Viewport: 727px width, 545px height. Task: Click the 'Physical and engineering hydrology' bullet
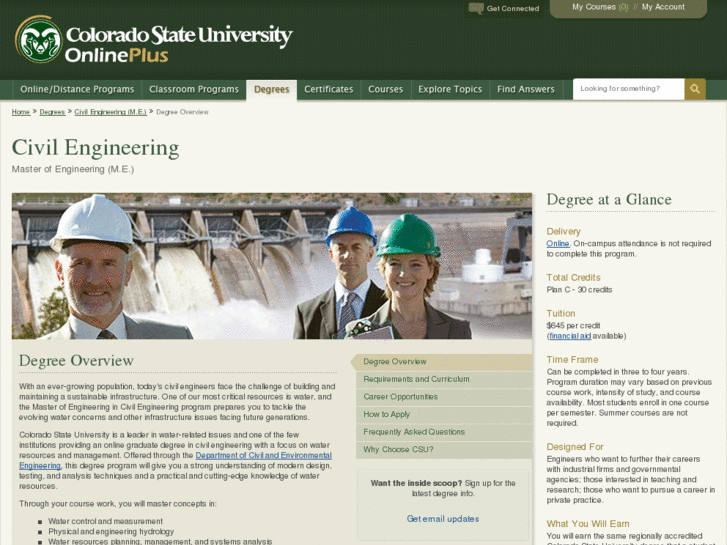[111, 532]
